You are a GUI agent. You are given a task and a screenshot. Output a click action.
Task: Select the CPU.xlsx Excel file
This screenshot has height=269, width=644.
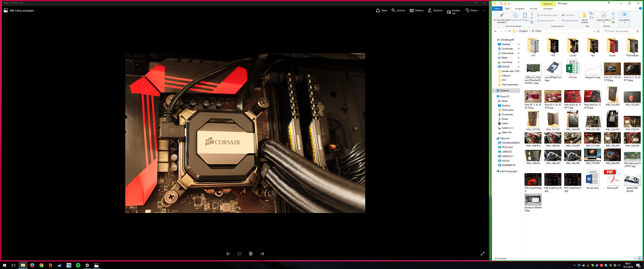point(573,70)
